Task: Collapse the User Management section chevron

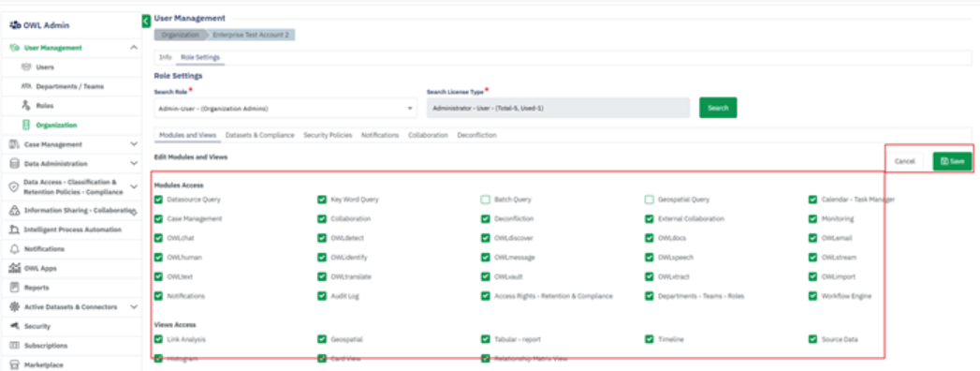Action: [x=134, y=48]
